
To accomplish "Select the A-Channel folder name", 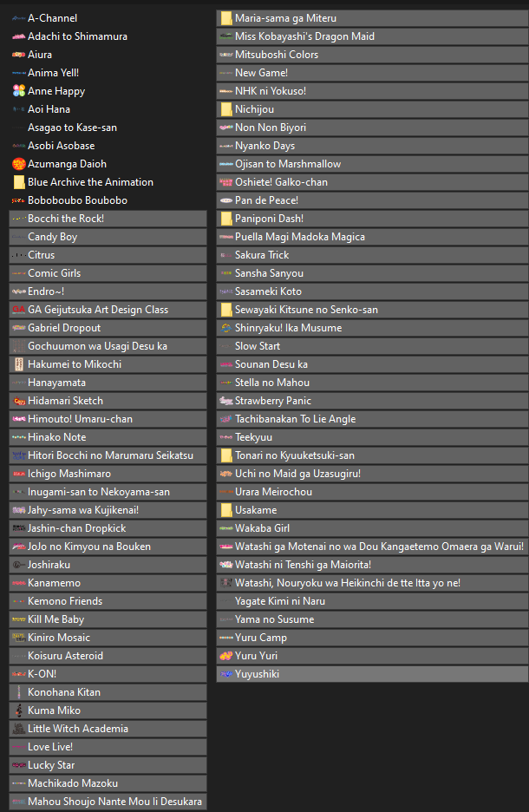I will (x=52, y=18).
